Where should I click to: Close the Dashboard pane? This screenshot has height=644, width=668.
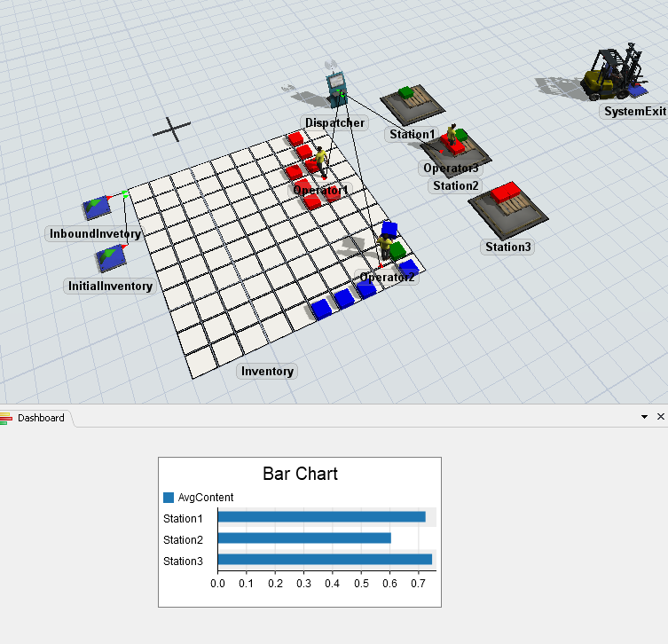[x=660, y=417]
